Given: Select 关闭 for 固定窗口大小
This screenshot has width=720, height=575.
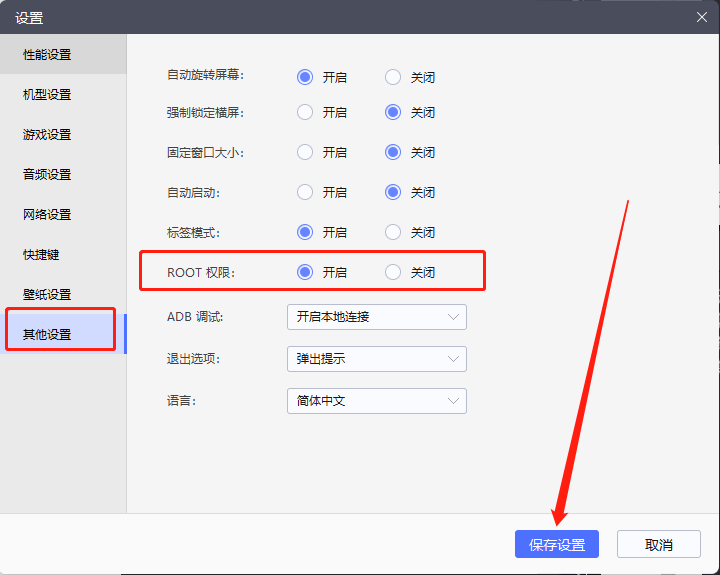Looking at the screenshot, I should point(393,152).
